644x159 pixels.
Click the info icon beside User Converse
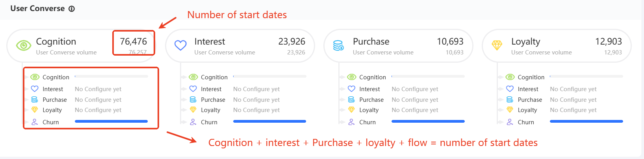72,9
